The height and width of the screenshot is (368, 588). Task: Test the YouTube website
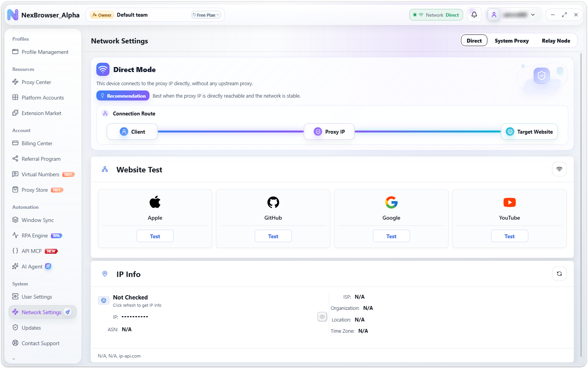tap(509, 236)
